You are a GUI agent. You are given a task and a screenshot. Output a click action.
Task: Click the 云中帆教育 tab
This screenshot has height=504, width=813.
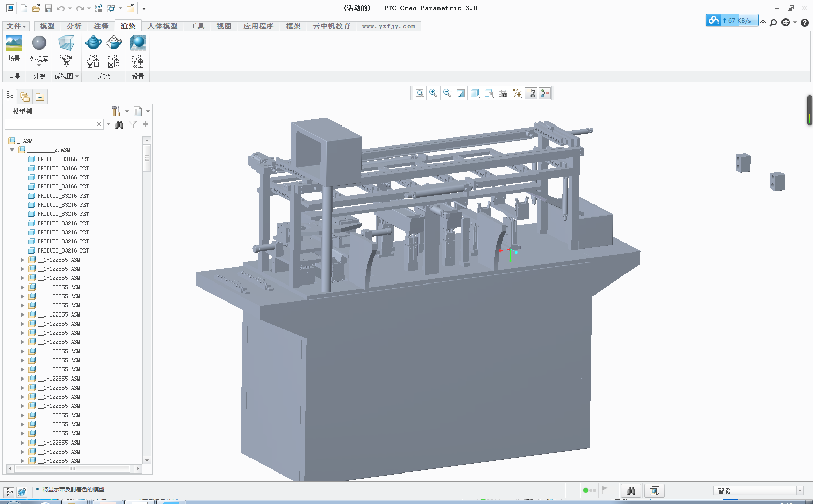tap(331, 26)
